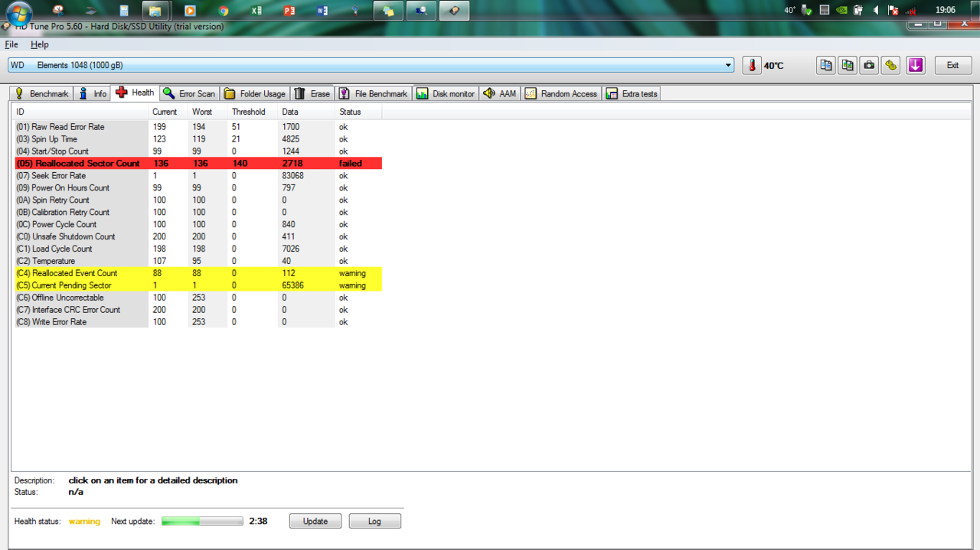Go to the Extra tests tab
The width and height of the screenshot is (980, 550).
pyautogui.click(x=632, y=93)
